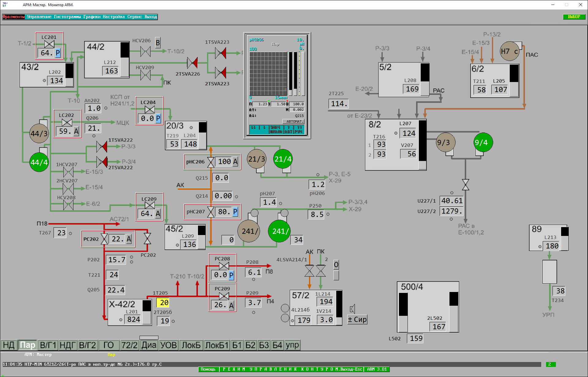Click the green pump 9/4
The width and height of the screenshot is (588, 377).
coord(483,142)
